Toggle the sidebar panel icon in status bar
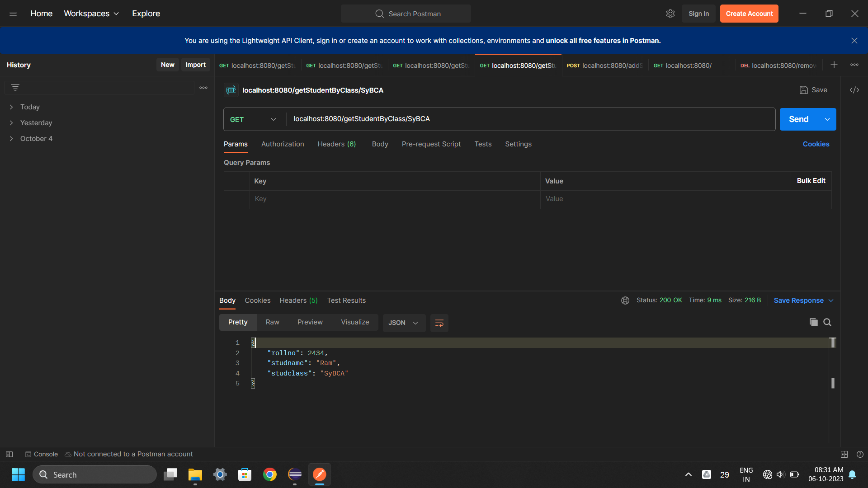This screenshot has height=488, width=868. 9,454
